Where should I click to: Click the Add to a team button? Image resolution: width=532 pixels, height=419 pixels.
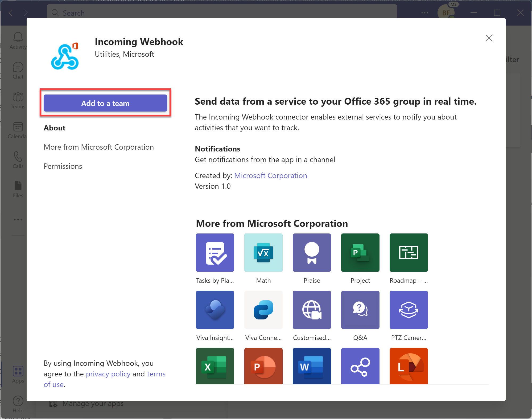click(105, 103)
